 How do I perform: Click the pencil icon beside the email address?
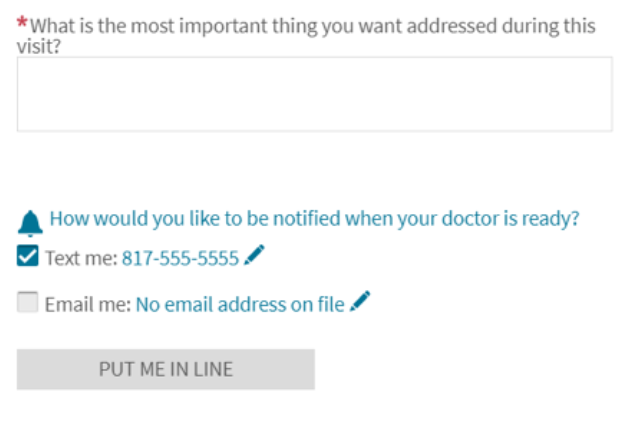(360, 301)
